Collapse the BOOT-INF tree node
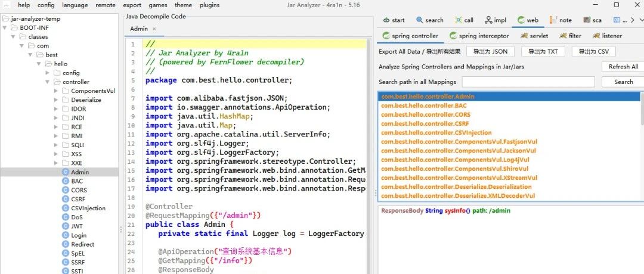This screenshot has height=274, width=644. pyautogui.click(x=5, y=27)
